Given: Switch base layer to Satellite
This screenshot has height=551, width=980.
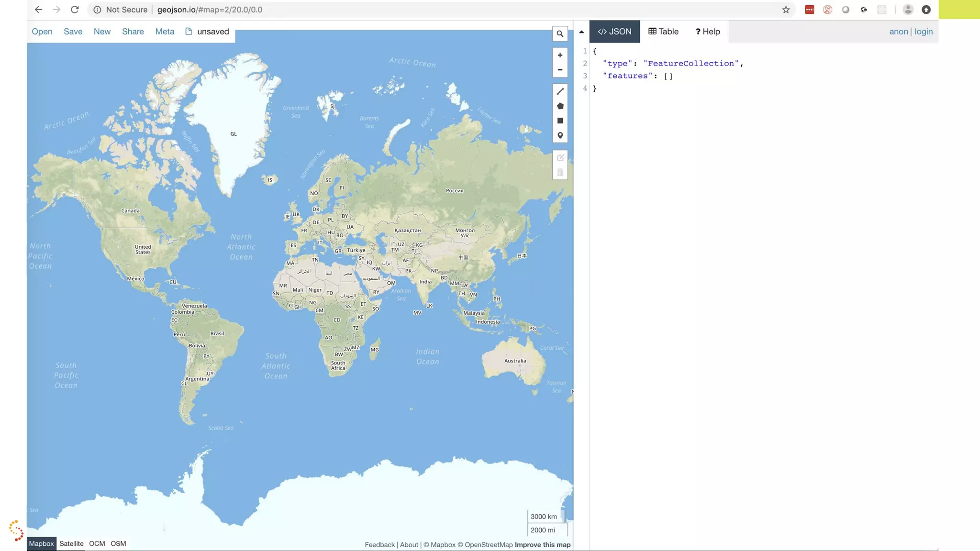Looking at the screenshot, I should tap(71, 544).
